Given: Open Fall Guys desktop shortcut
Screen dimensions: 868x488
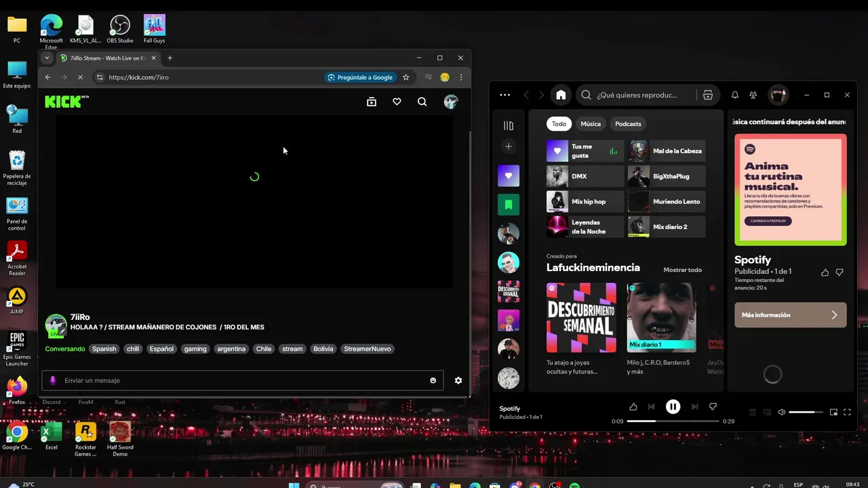Looking at the screenshot, I should pos(155,30).
